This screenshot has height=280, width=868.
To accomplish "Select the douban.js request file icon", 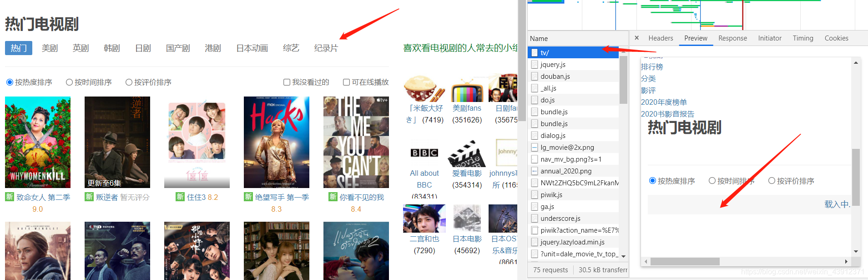I will tap(535, 76).
